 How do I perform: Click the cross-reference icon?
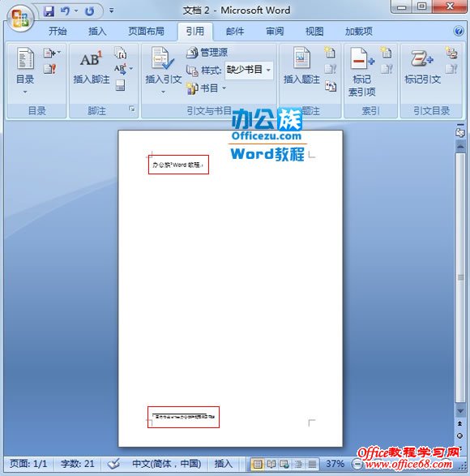tap(330, 86)
